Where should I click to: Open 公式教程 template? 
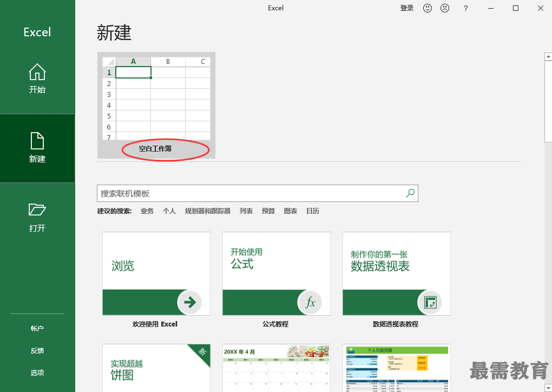tap(277, 280)
